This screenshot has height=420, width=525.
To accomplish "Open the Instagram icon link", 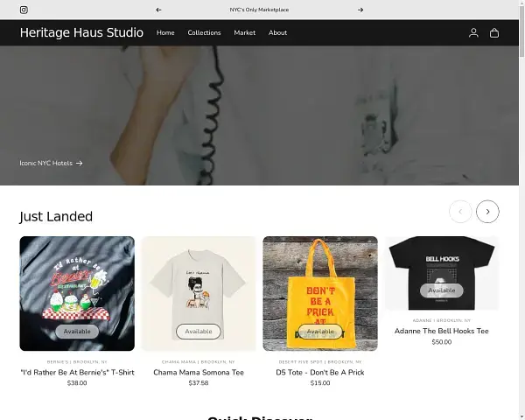I will [x=24, y=10].
